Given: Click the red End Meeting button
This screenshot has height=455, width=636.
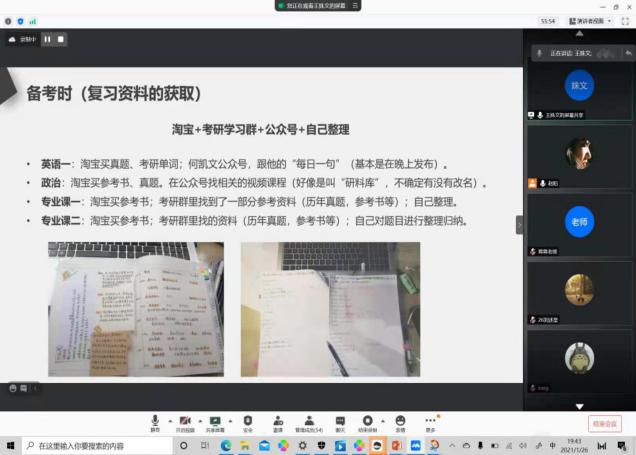Looking at the screenshot, I should click(x=604, y=424).
